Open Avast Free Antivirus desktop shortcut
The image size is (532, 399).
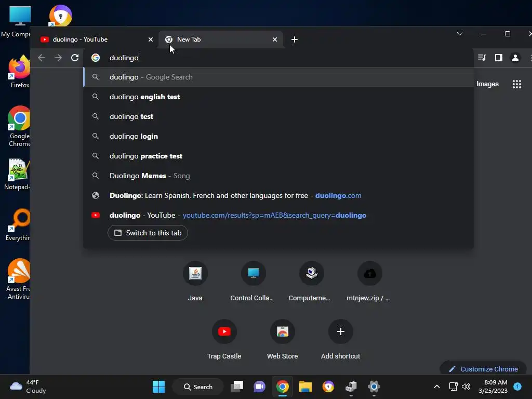coord(18,279)
